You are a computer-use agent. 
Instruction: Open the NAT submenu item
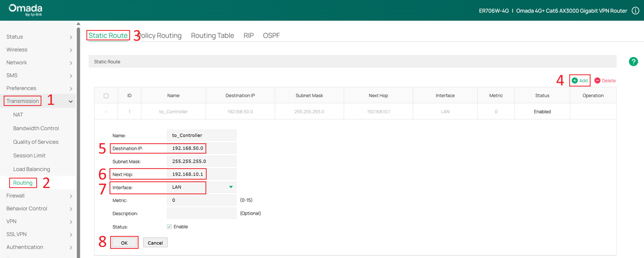tap(18, 115)
